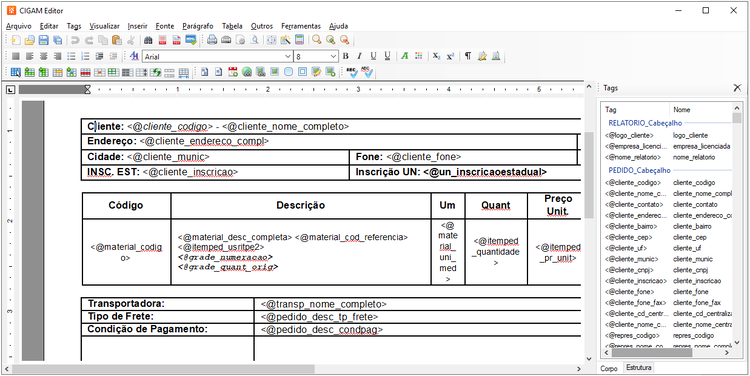Click the Open folder icon
750x376 pixels.
(30, 40)
